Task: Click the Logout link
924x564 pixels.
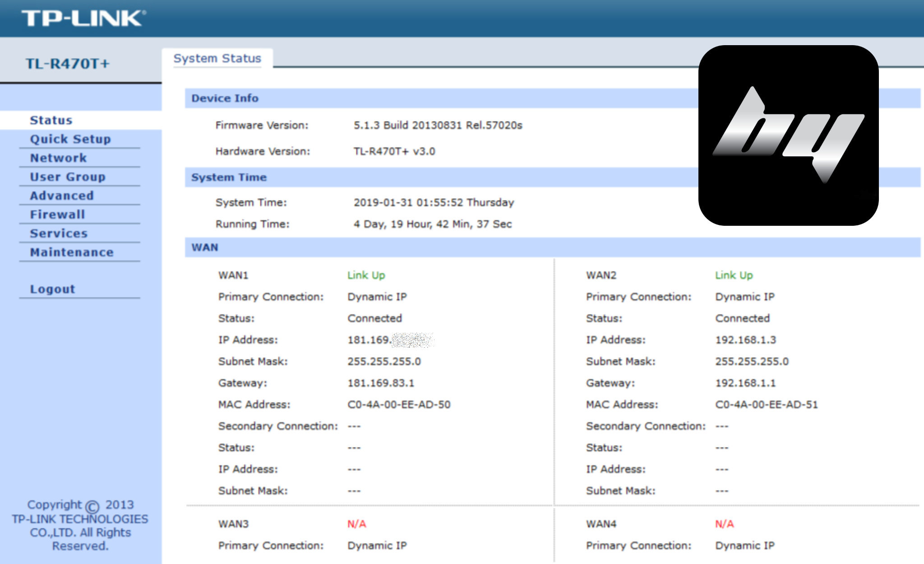Action: (52, 289)
